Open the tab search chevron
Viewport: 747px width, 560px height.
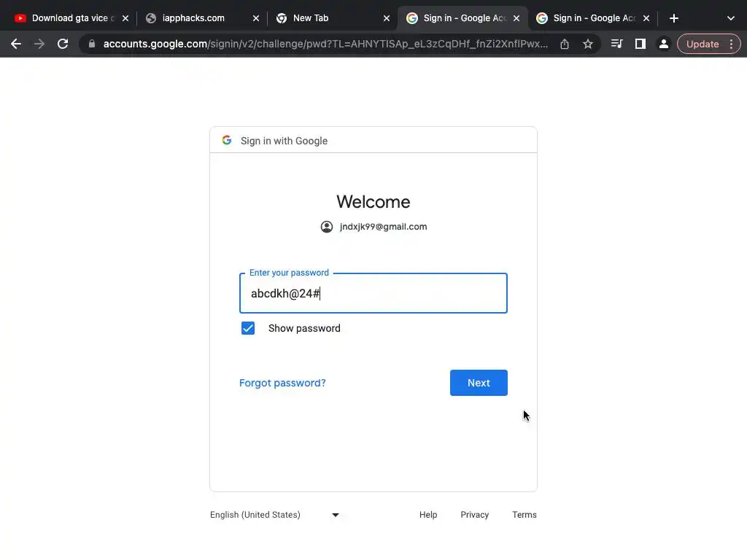click(x=731, y=18)
